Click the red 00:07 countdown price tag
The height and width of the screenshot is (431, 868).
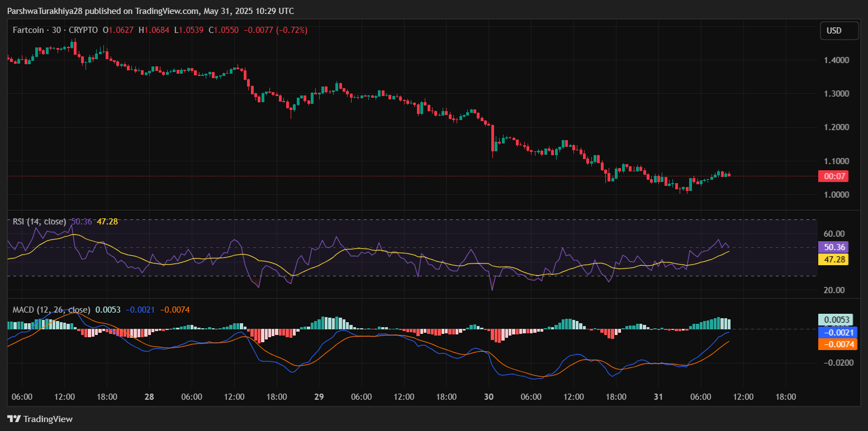[833, 176]
